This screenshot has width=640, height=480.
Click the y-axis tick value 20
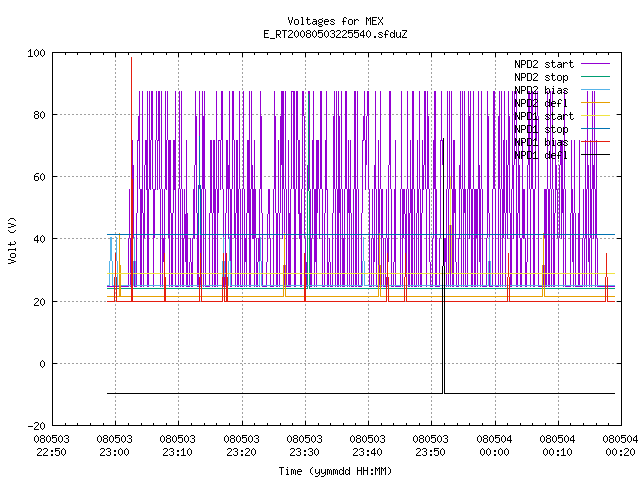tap(39, 302)
